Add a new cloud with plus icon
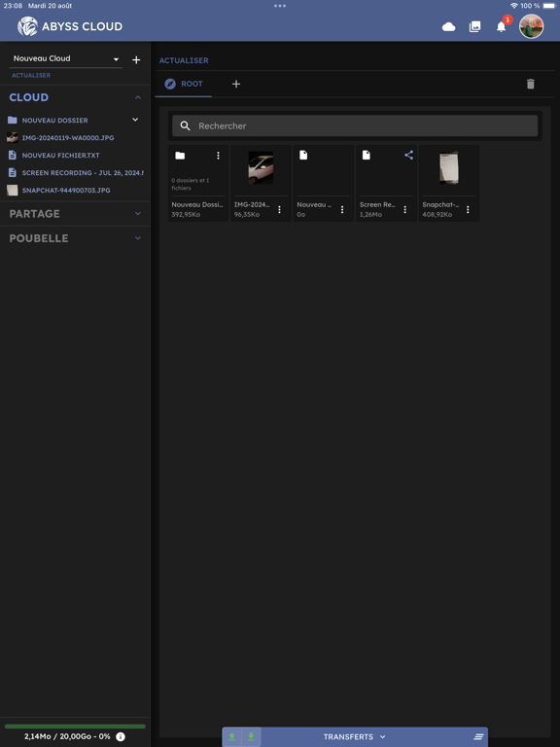 (136, 59)
